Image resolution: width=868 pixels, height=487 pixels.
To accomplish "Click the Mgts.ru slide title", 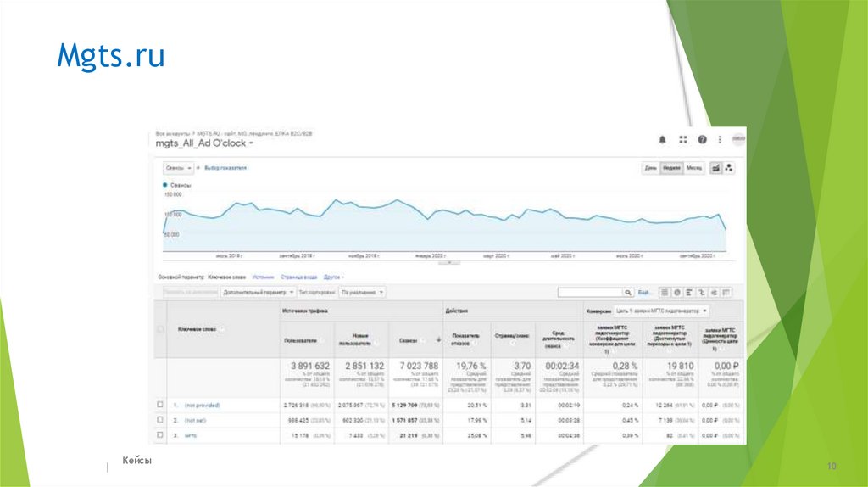I will pyautogui.click(x=111, y=56).
